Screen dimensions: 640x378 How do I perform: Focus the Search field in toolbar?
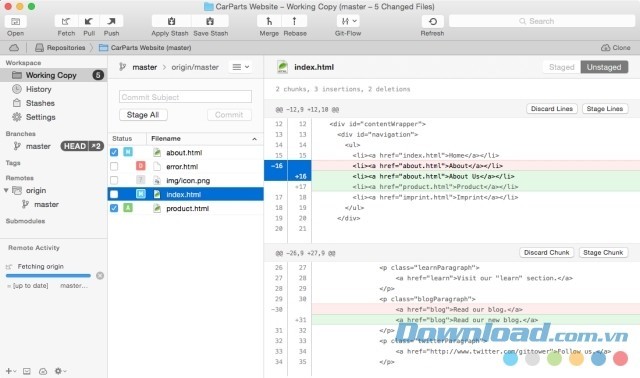click(x=542, y=21)
